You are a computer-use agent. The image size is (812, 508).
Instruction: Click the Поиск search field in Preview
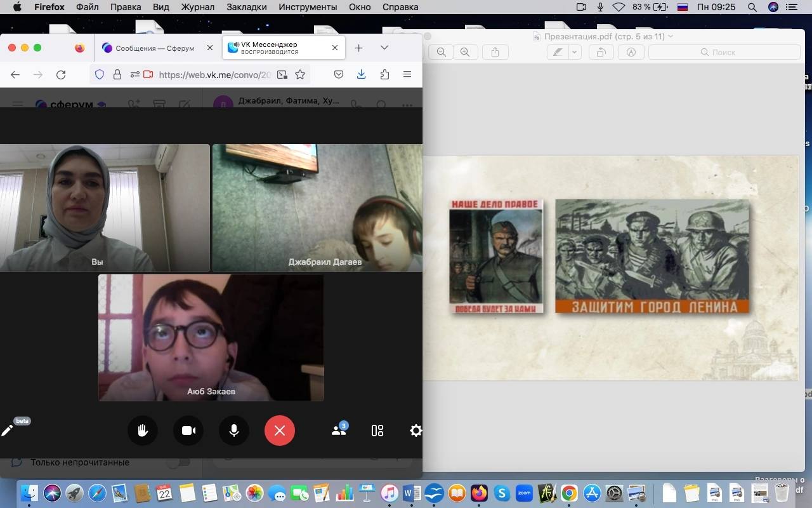[x=723, y=52]
